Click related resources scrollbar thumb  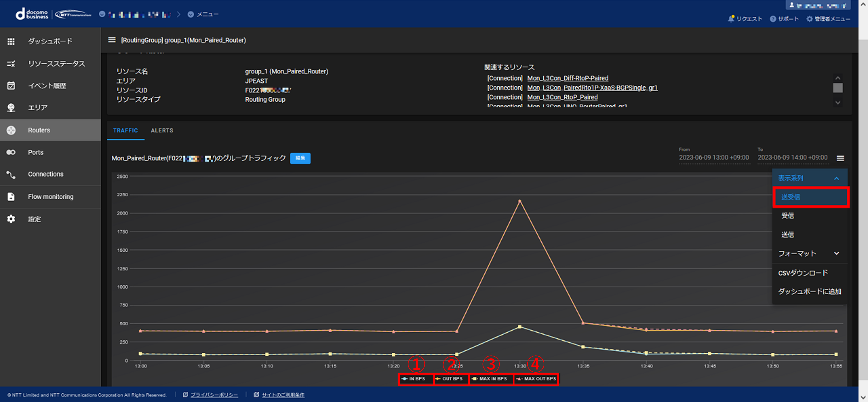pos(838,88)
